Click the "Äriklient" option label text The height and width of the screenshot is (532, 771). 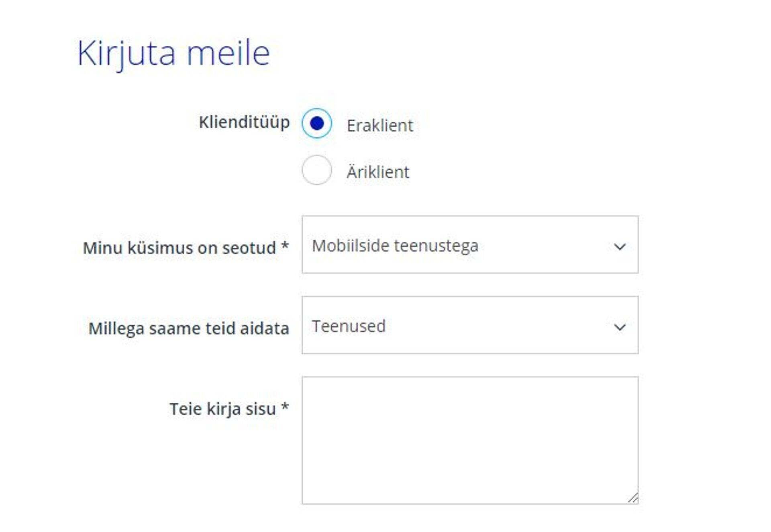[x=378, y=172]
